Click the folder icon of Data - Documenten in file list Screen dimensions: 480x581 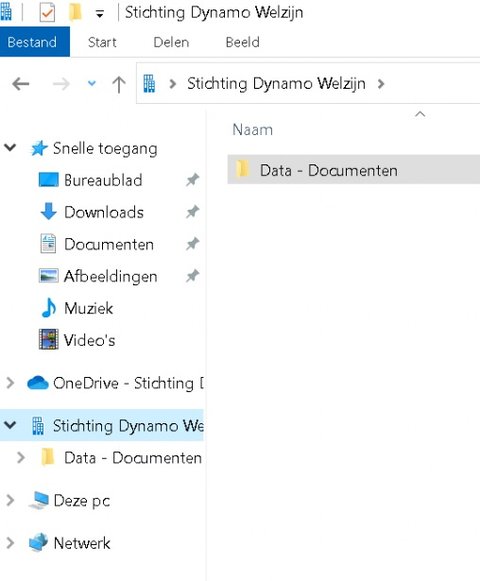click(243, 169)
